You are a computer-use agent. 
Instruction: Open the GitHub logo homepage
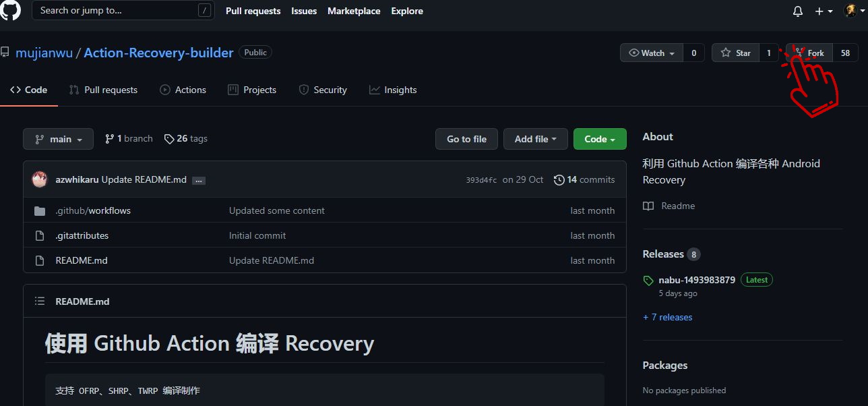(x=11, y=9)
